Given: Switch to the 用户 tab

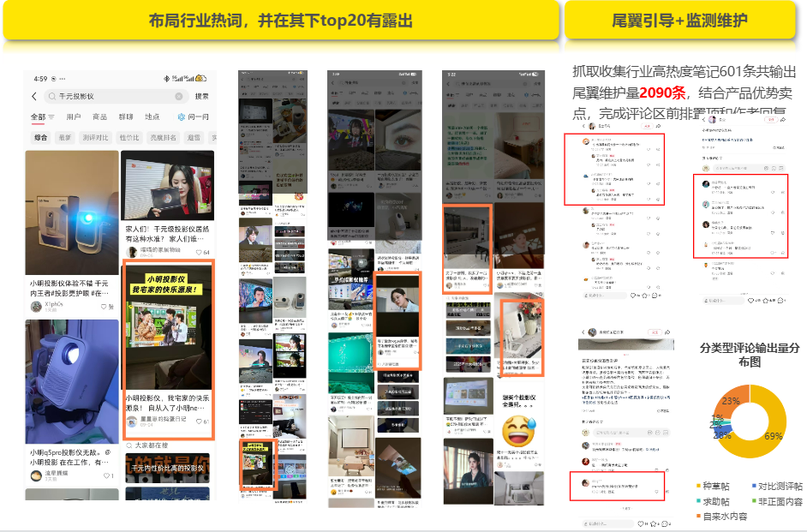Looking at the screenshot, I should (74, 117).
